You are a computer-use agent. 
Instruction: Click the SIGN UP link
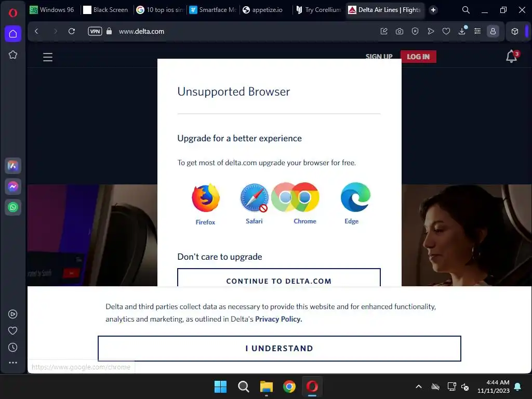click(x=379, y=56)
